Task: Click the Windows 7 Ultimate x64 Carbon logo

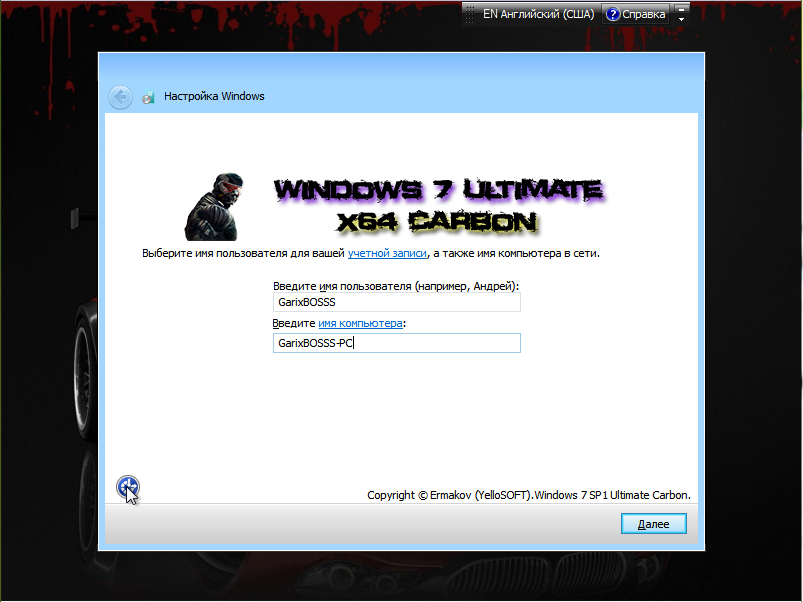Action: (439, 206)
